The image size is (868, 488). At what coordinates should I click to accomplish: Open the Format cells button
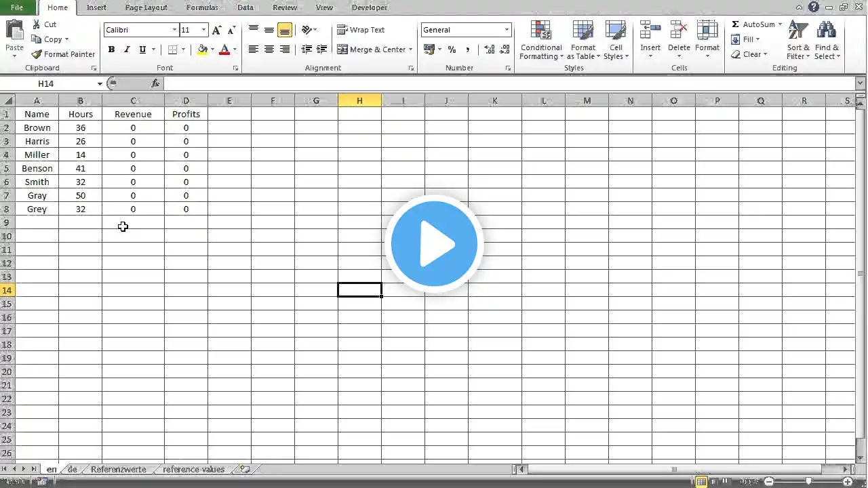click(707, 39)
